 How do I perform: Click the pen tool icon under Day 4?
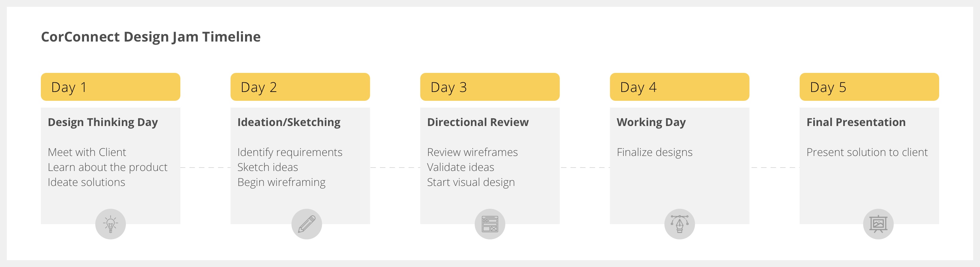click(680, 224)
